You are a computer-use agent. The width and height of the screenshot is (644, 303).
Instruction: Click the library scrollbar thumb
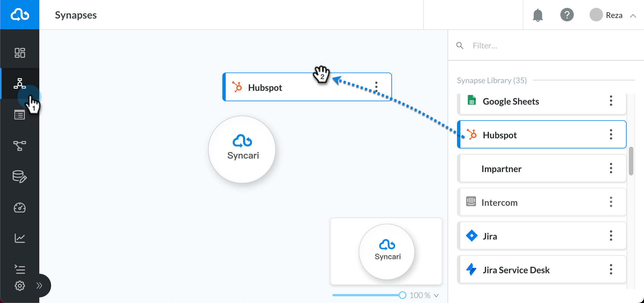coord(631,161)
